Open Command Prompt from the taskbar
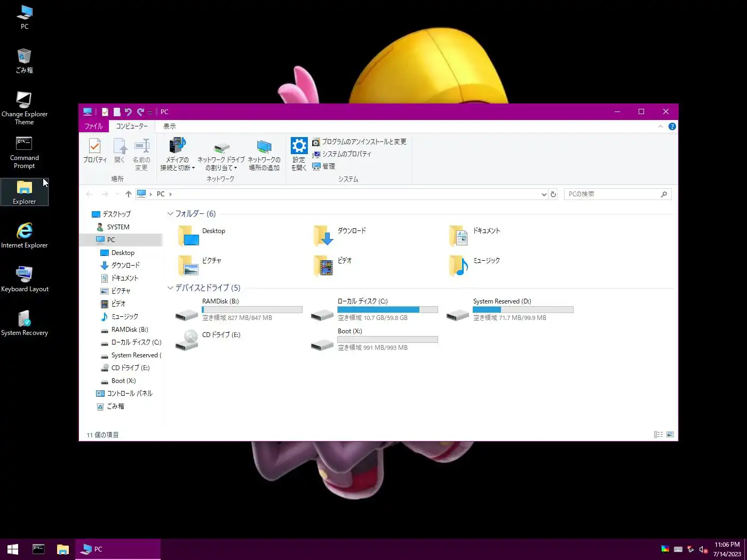The image size is (747, 560). (38, 549)
